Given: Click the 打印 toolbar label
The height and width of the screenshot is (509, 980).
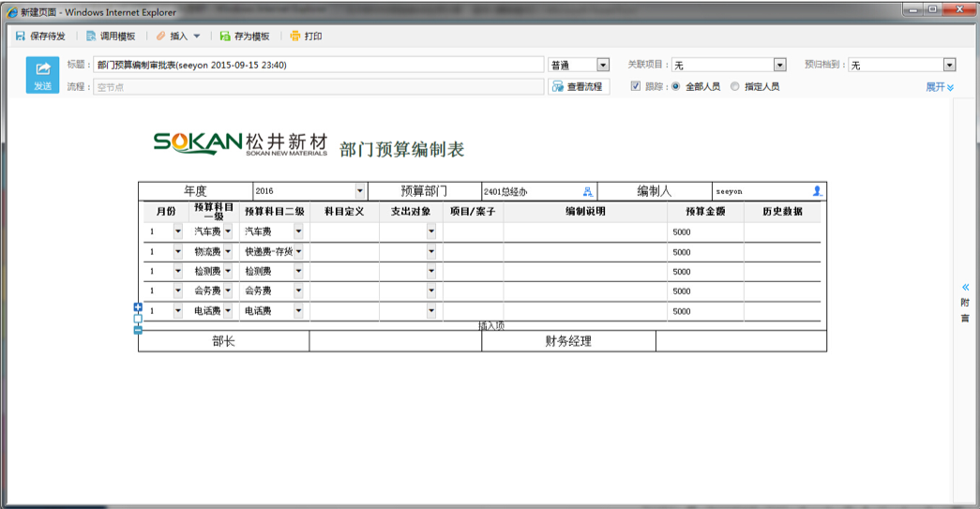Looking at the screenshot, I should (x=313, y=37).
